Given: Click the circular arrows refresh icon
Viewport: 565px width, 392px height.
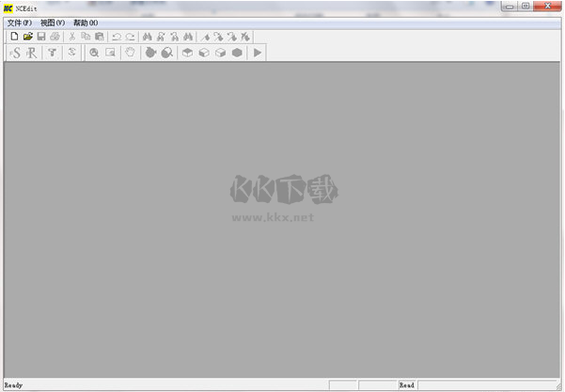Looking at the screenshot, I should pos(72,53).
